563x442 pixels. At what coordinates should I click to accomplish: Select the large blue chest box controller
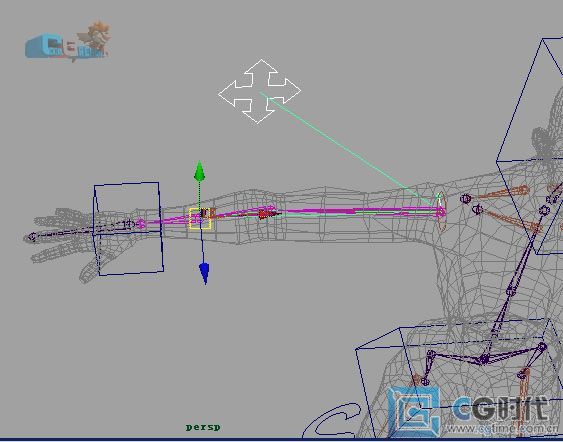click(531, 147)
